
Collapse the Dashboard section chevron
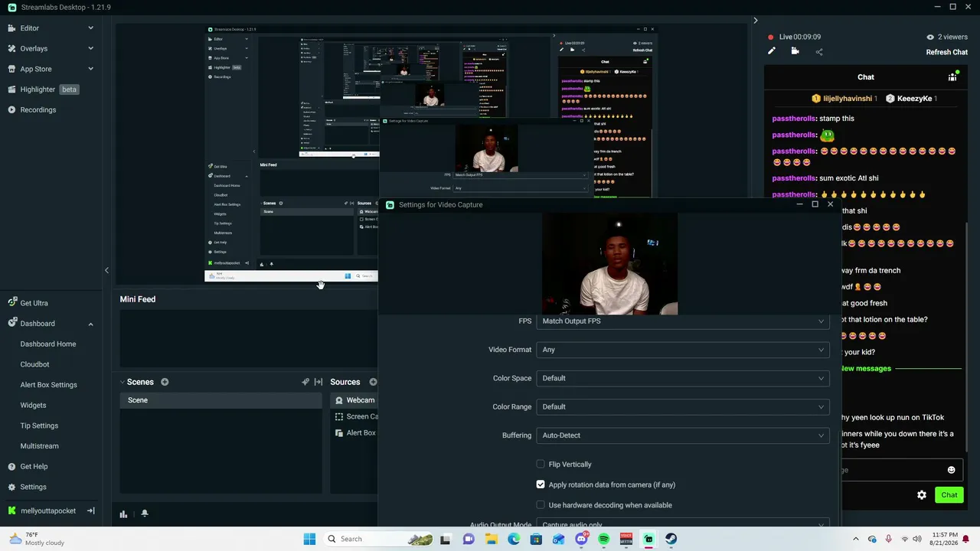pos(90,324)
